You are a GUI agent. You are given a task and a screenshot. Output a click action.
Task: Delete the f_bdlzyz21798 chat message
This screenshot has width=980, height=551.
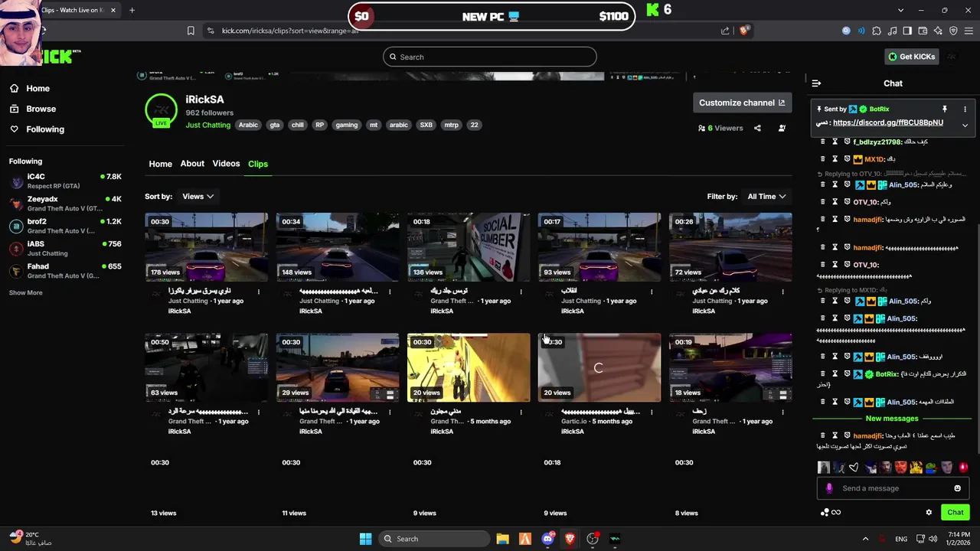(823, 142)
